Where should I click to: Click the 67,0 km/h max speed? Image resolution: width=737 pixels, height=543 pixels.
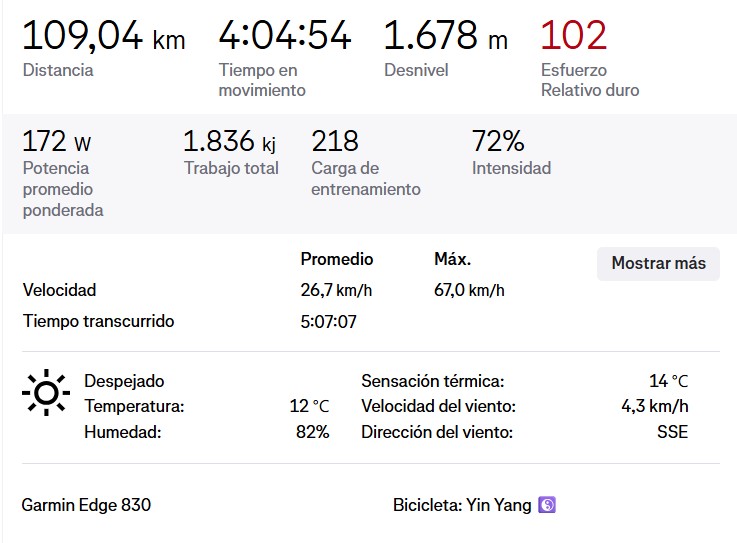tap(469, 290)
